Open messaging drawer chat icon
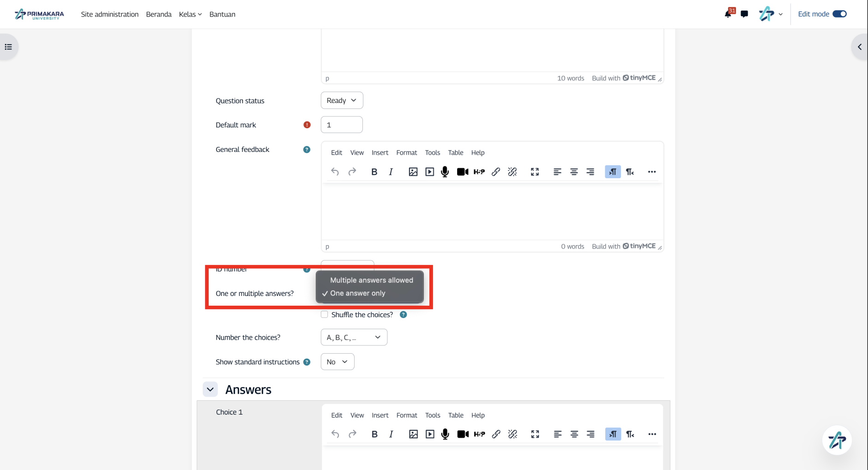868x470 pixels. coord(744,14)
